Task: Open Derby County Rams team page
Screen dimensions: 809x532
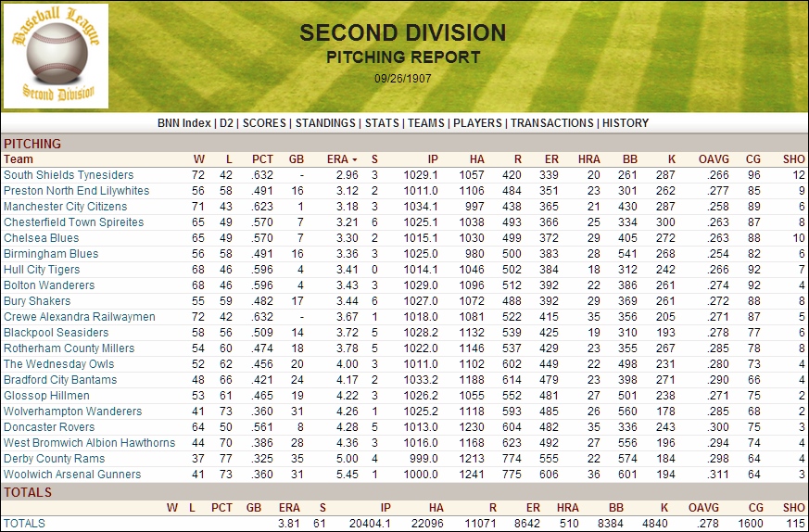Action: coord(54,459)
